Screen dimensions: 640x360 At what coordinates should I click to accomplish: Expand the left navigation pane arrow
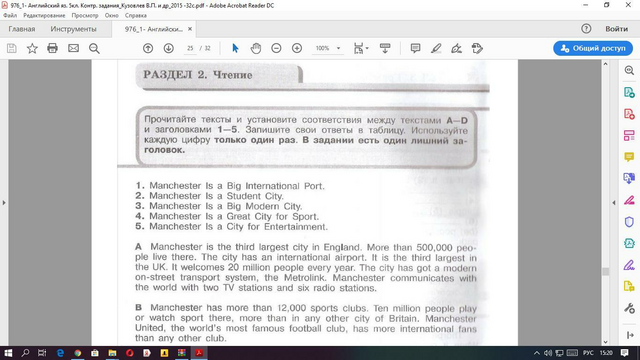click(4, 202)
